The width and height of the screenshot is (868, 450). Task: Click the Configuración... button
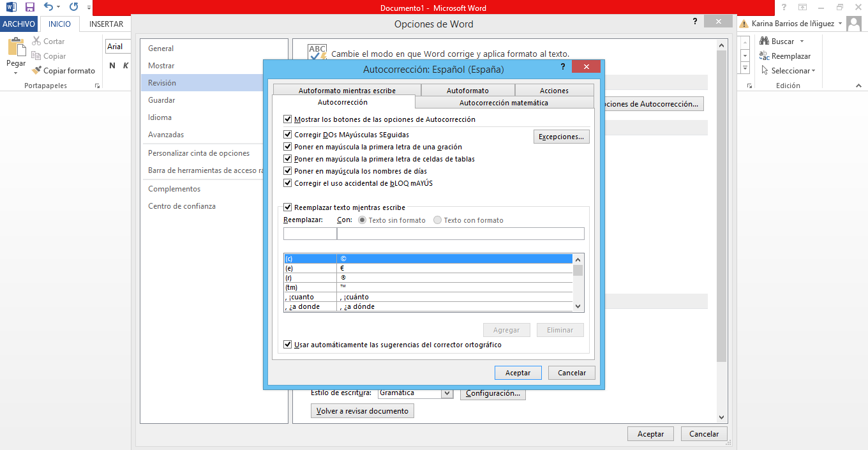tap(493, 393)
